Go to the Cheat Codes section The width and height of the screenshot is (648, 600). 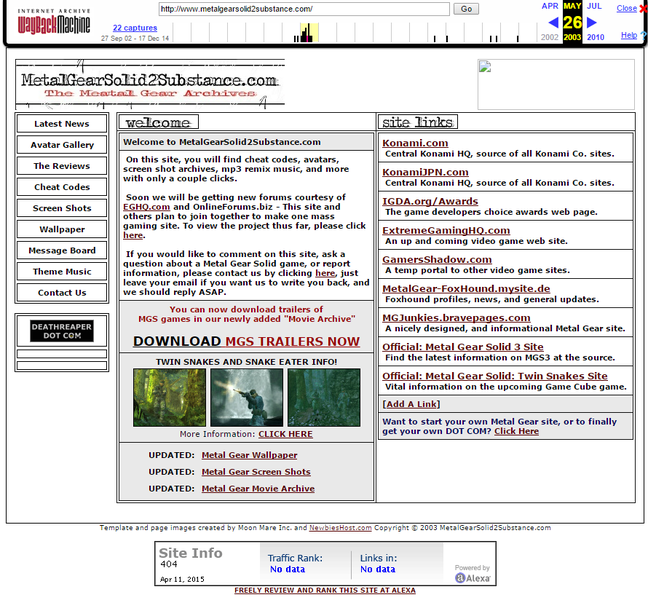point(62,187)
